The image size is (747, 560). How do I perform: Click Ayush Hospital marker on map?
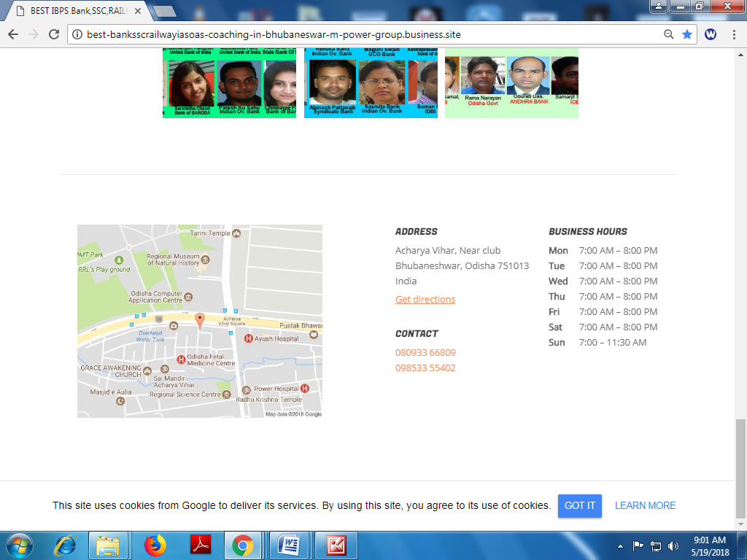point(249,339)
